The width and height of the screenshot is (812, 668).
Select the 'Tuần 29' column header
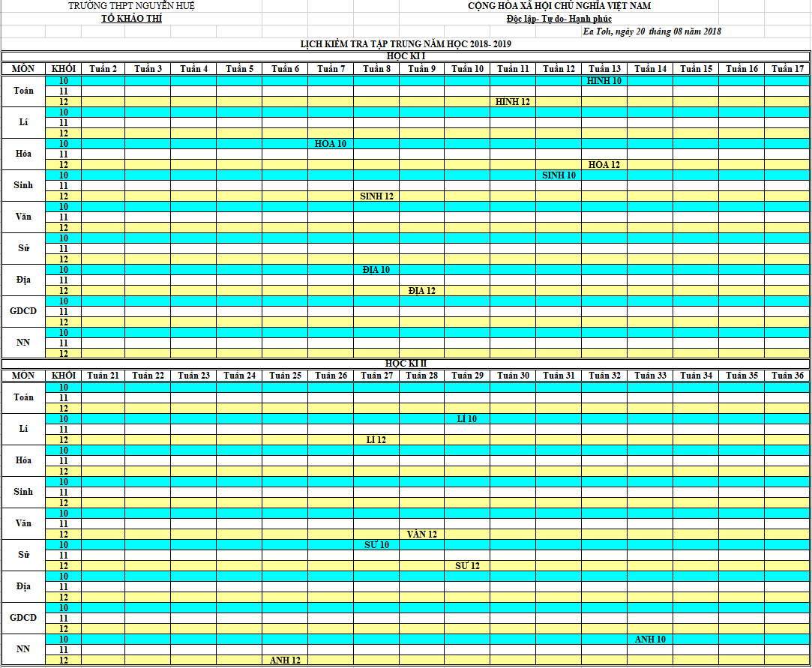coord(467,376)
